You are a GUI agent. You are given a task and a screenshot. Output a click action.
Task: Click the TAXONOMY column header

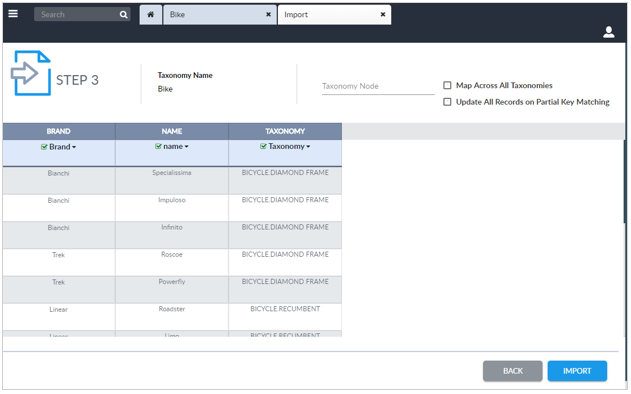click(x=285, y=131)
